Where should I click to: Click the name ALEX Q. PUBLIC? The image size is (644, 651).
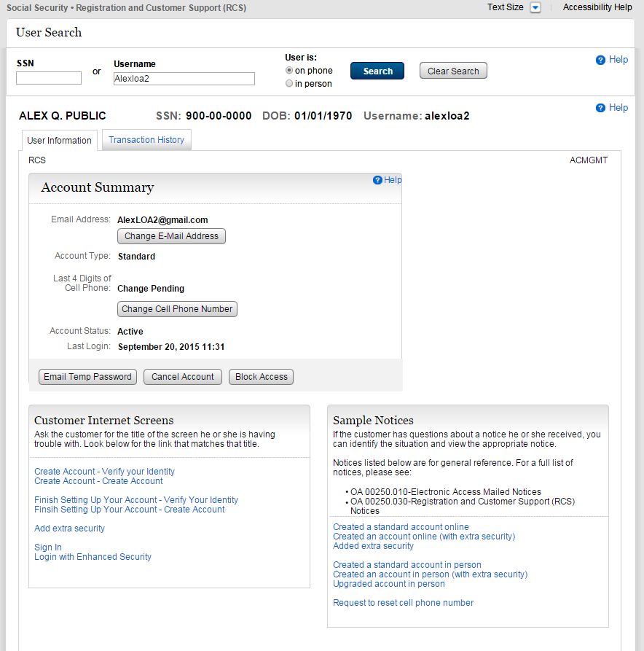[62, 116]
